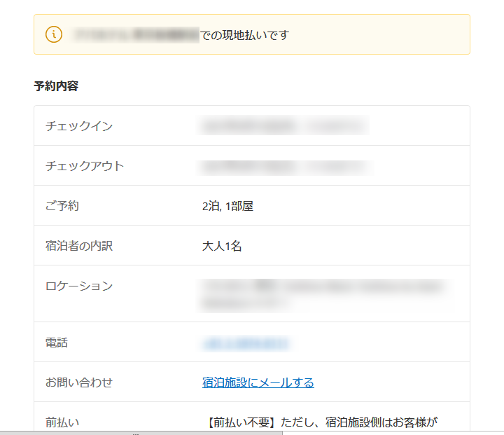Select the チェックイン row label
The width and height of the screenshot is (504, 435).
pos(79,126)
